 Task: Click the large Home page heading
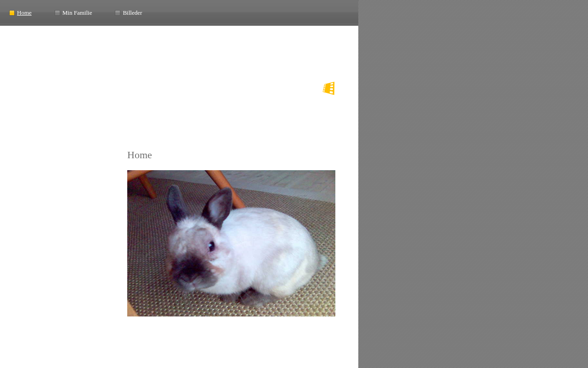[140, 155]
